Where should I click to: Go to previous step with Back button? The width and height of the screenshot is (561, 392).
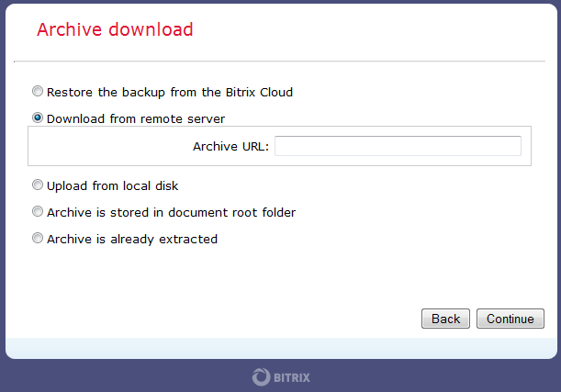[x=445, y=319]
